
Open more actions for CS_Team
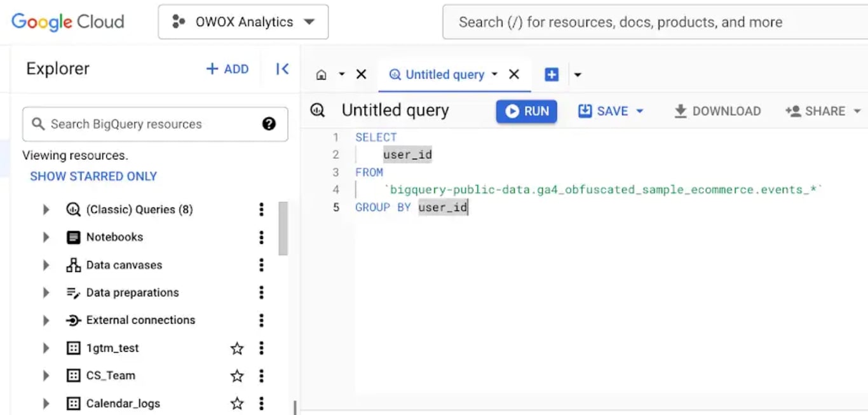[x=261, y=376]
